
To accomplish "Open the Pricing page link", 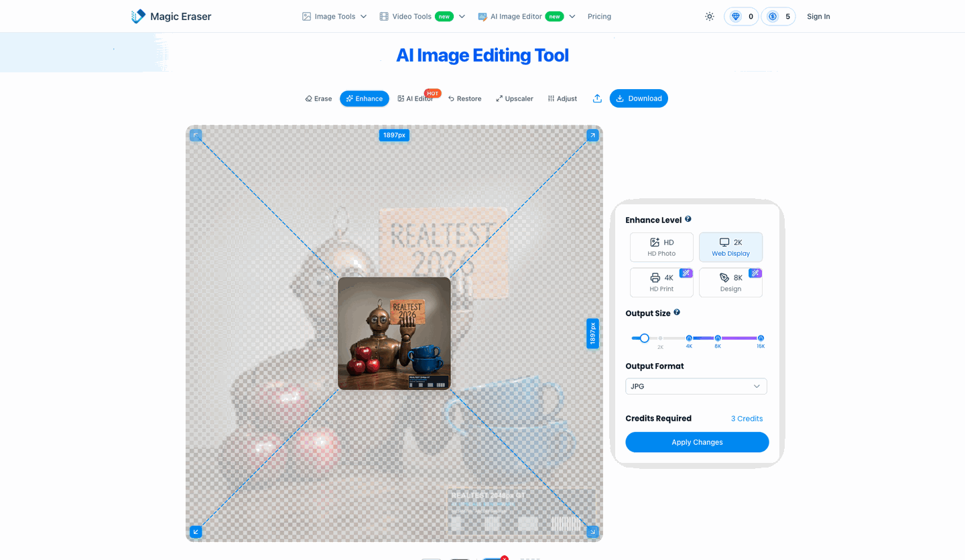I will (599, 16).
